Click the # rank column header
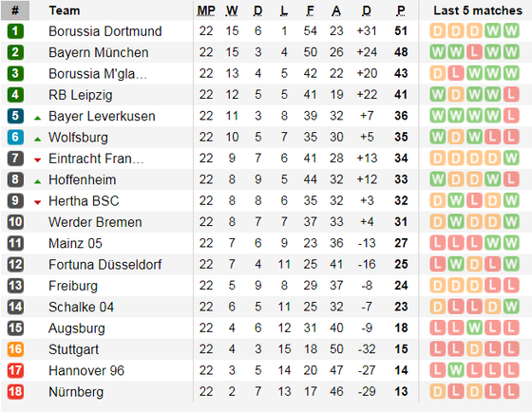The image size is (532, 412). point(15,10)
